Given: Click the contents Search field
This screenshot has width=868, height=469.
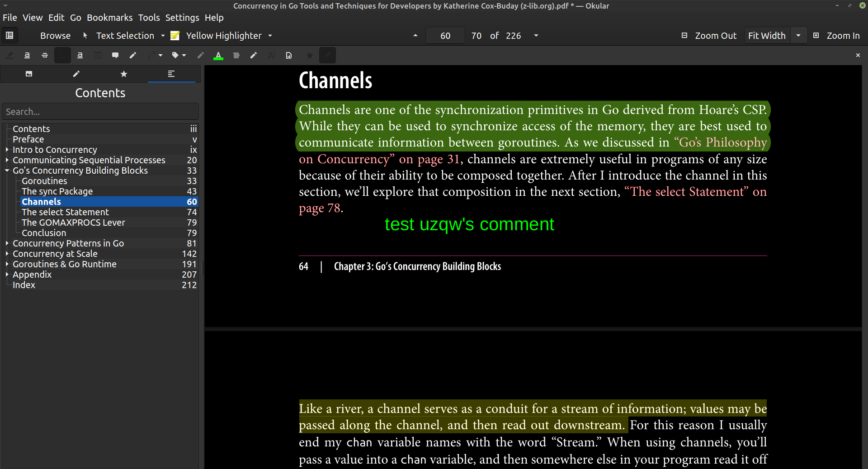Looking at the screenshot, I should click(x=100, y=112).
